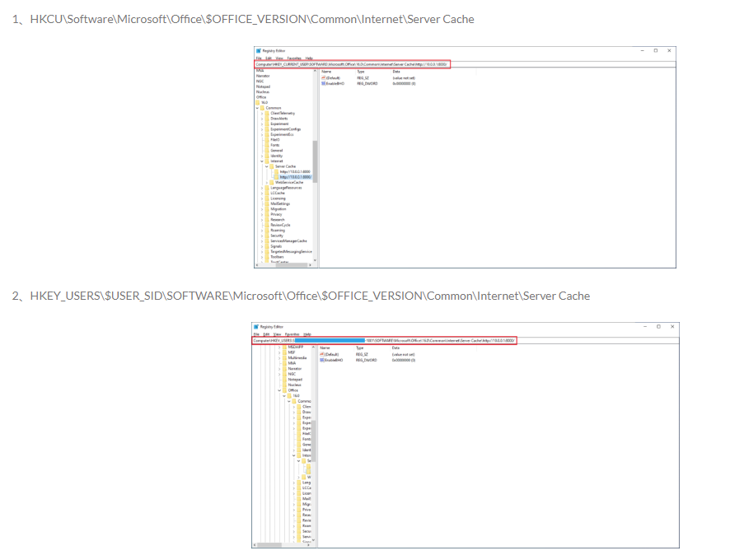Click the EnableBHO DWORD icon in HKEY_CURRENT_USER window
This screenshot has width=730, height=560.
tap(324, 83)
